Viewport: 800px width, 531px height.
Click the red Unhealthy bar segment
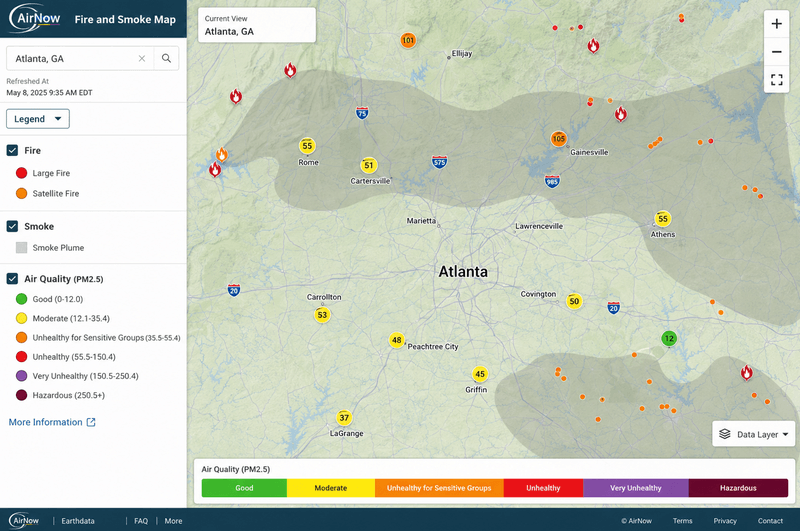click(543, 488)
